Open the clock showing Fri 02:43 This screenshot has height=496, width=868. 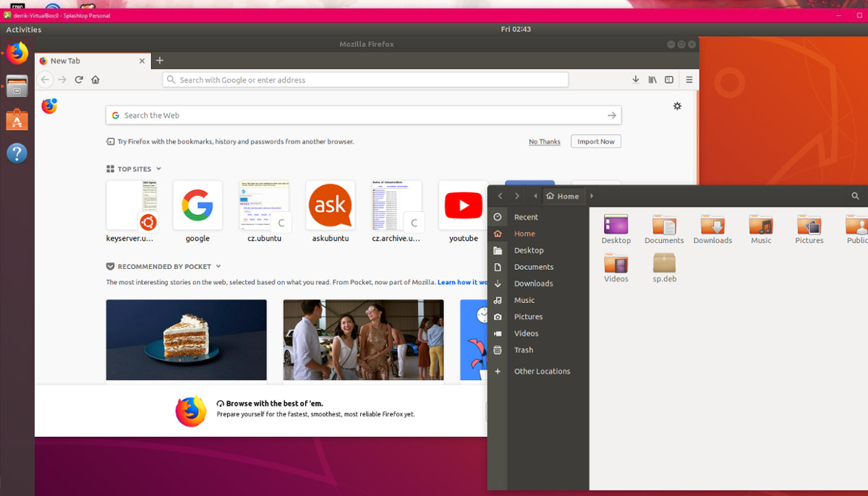516,30
